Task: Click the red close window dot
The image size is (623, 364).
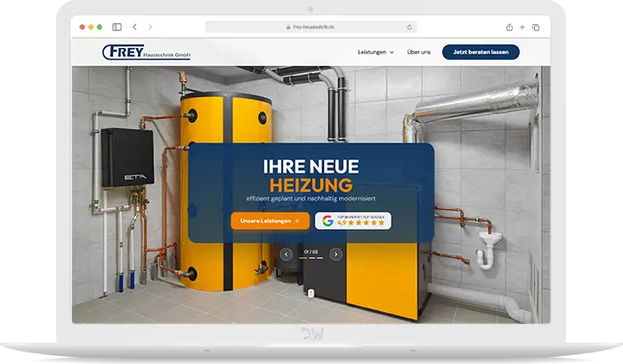Action: point(82,27)
